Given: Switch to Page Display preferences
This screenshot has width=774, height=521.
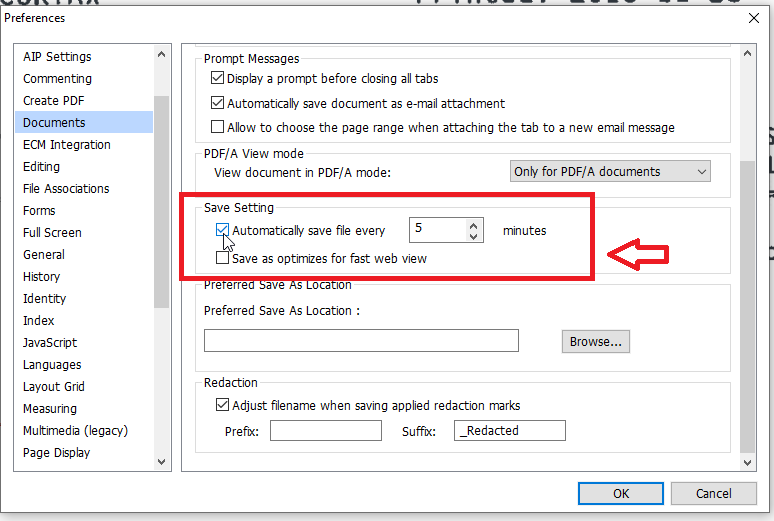Looking at the screenshot, I should click(56, 453).
